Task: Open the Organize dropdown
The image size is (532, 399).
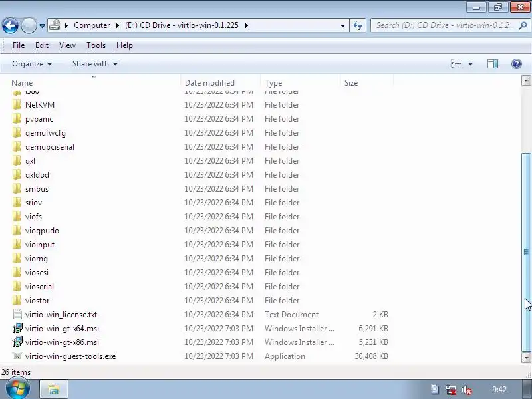Action: click(32, 64)
